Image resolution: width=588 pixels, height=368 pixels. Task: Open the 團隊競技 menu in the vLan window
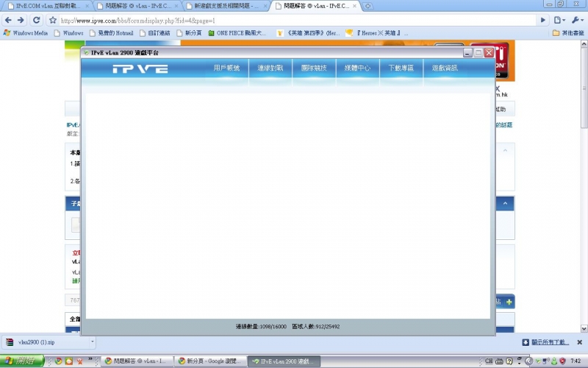[314, 68]
